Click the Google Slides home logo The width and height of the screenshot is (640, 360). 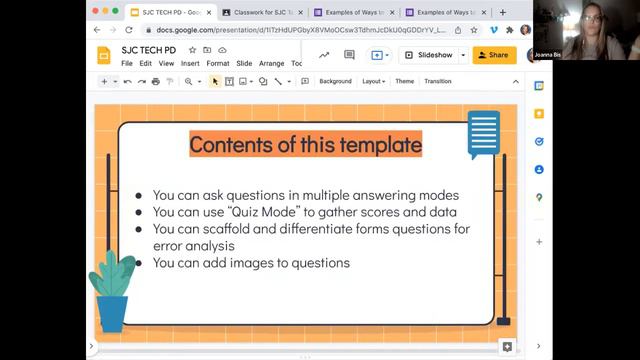tap(104, 56)
